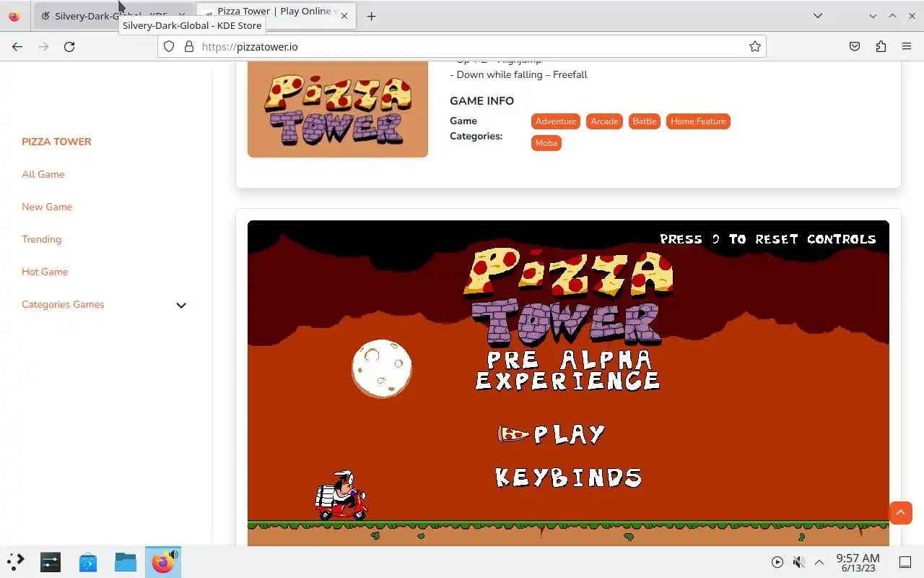This screenshot has height=578, width=924.
Task: Open Dolphin file manager from taskbar
Action: (126, 562)
